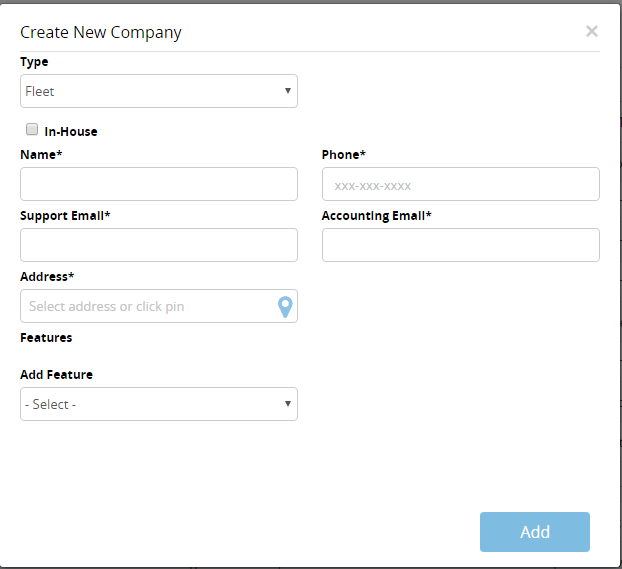Select the Support Email text box
This screenshot has height=569, width=622.
(x=159, y=245)
